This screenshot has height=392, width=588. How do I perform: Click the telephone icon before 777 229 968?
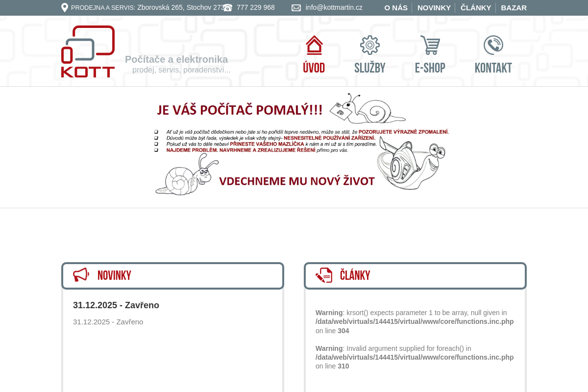[x=228, y=7]
